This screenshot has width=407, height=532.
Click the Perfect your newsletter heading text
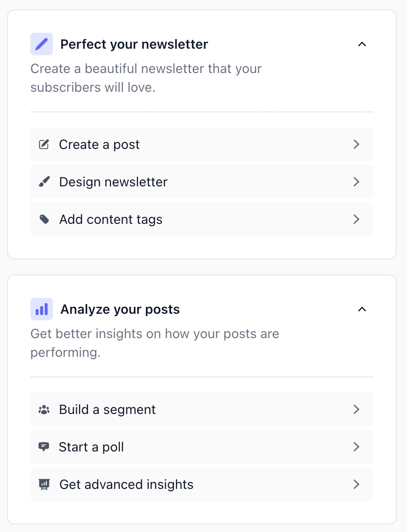click(x=134, y=44)
